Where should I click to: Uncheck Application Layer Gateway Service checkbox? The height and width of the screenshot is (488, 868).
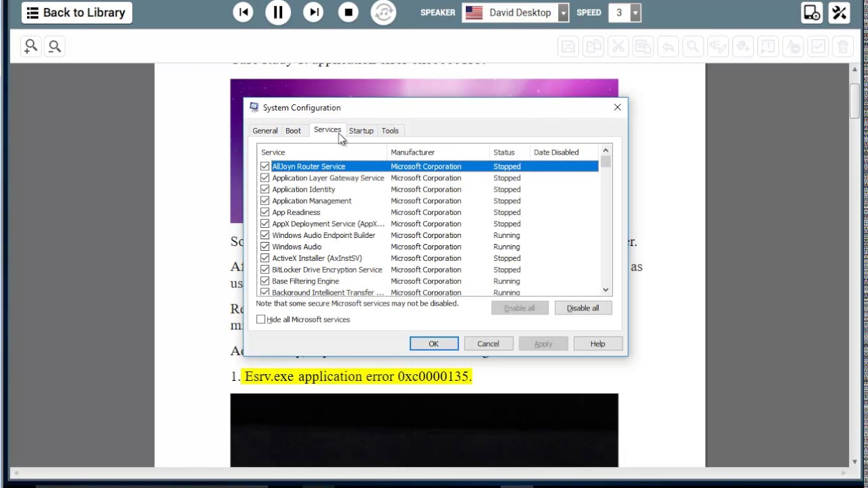click(264, 178)
